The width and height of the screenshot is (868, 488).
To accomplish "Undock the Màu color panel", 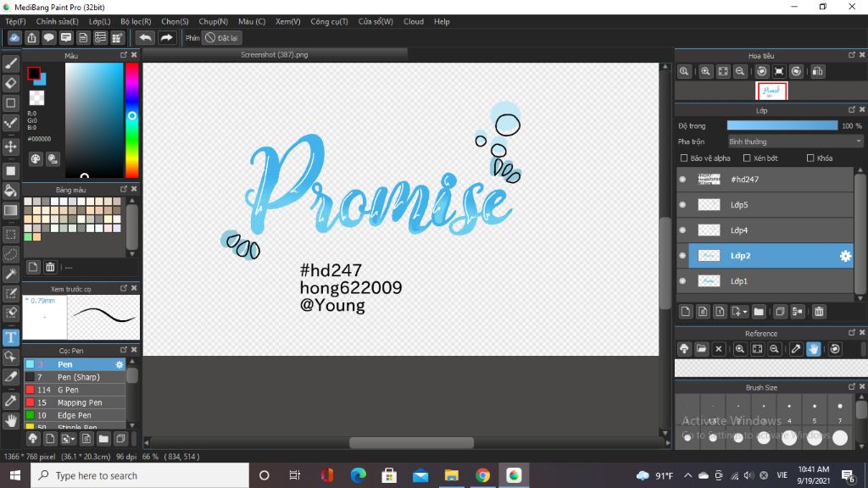I will tap(124, 55).
